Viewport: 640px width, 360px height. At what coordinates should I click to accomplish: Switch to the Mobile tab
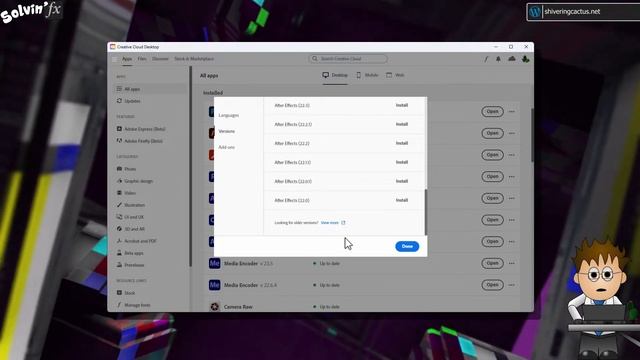367,75
